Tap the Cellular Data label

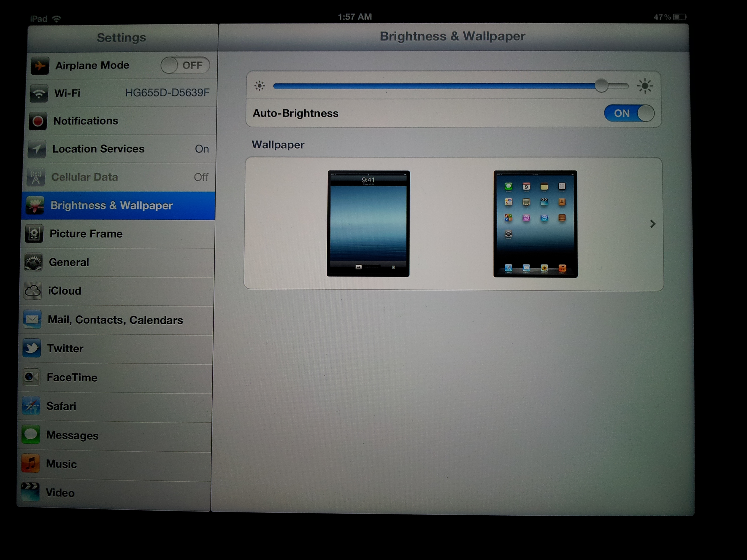tap(84, 177)
